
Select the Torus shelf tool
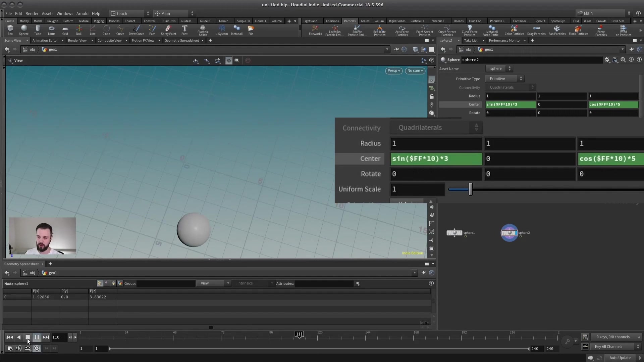pyautogui.click(x=51, y=30)
